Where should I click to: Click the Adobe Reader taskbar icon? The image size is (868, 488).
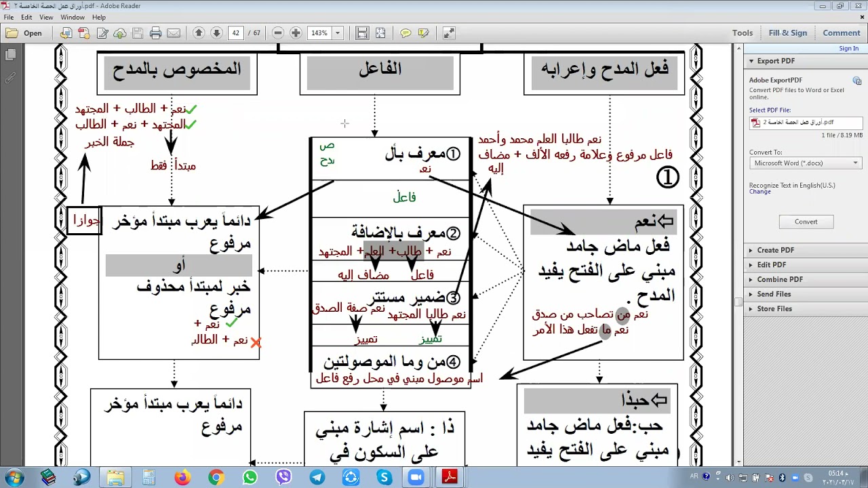[450, 478]
